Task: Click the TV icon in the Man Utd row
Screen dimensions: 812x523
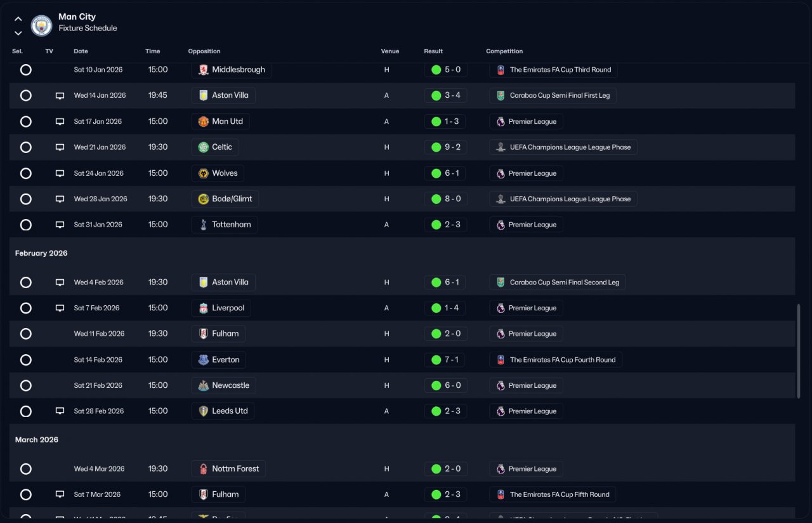Action: [60, 121]
